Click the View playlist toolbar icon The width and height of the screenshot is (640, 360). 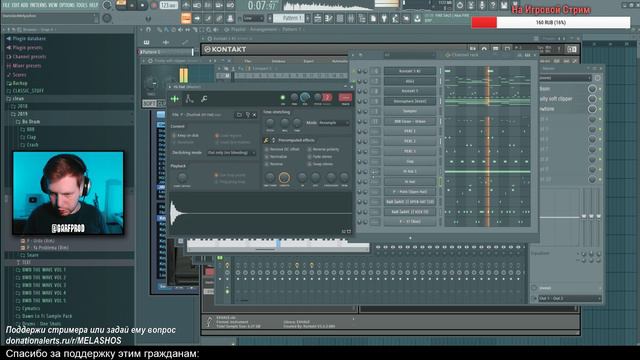click(x=318, y=18)
